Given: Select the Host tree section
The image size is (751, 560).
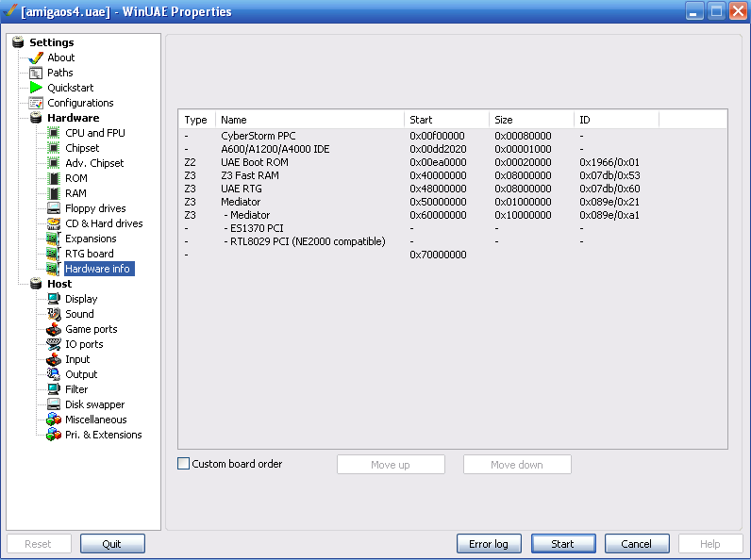Looking at the screenshot, I should [59, 284].
